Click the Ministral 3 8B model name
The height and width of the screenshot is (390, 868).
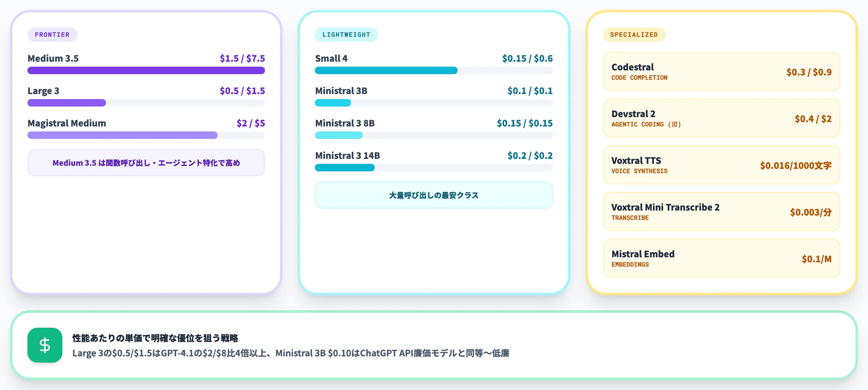point(345,123)
